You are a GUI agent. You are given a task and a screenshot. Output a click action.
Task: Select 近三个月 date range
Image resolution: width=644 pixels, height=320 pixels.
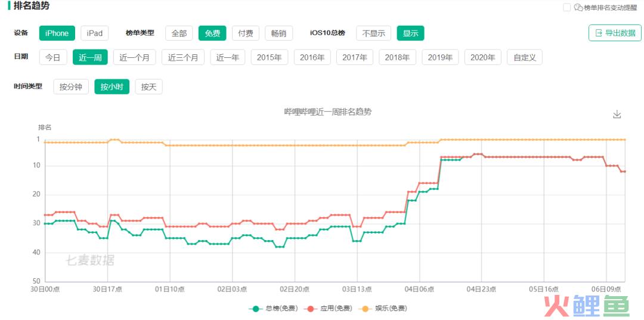[x=183, y=57]
